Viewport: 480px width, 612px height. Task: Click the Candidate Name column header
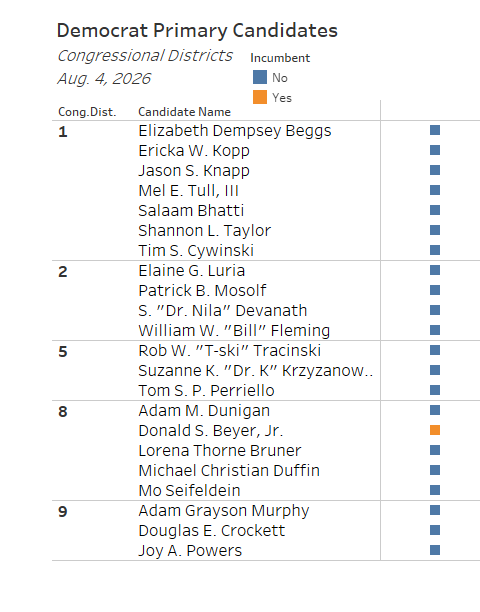[184, 112]
